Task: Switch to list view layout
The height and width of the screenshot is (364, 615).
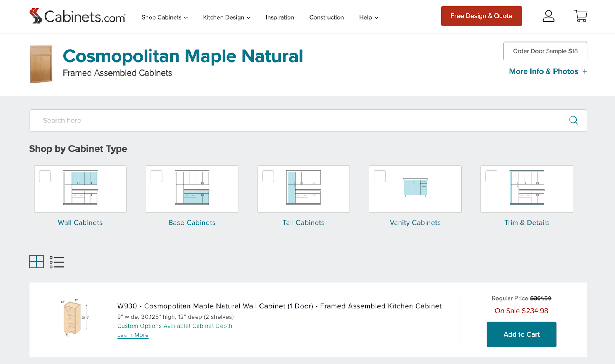Action: click(x=57, y=262)
